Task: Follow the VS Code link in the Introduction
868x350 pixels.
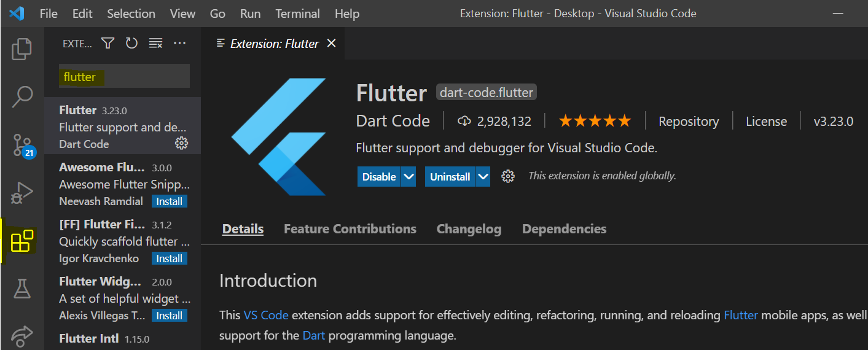Action: [266, 315]
